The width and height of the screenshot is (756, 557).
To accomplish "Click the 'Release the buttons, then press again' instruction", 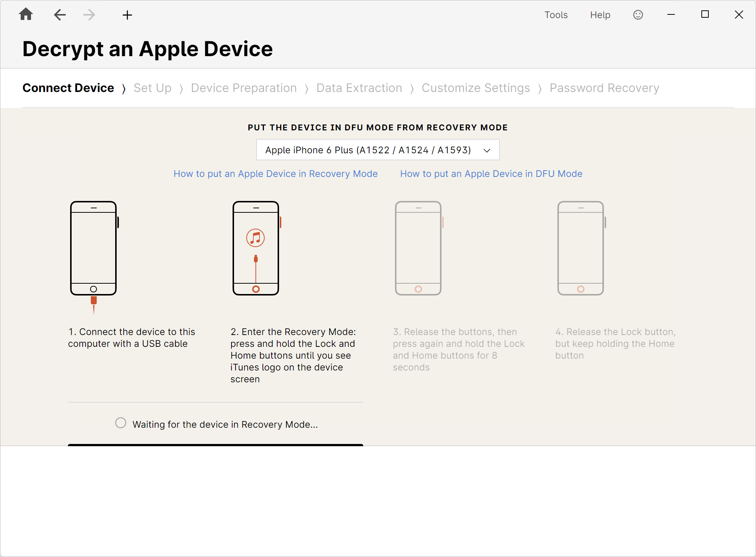I will click(x=458, y=349).
